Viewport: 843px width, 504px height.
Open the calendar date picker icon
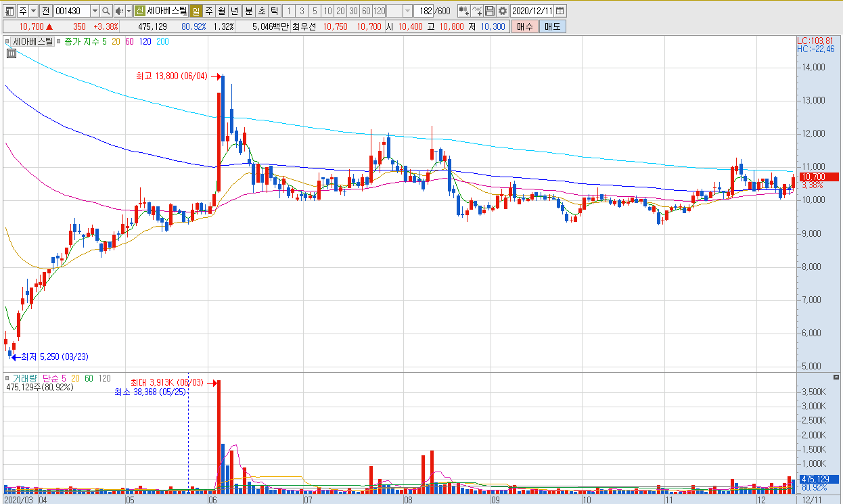tap(560, 11)
